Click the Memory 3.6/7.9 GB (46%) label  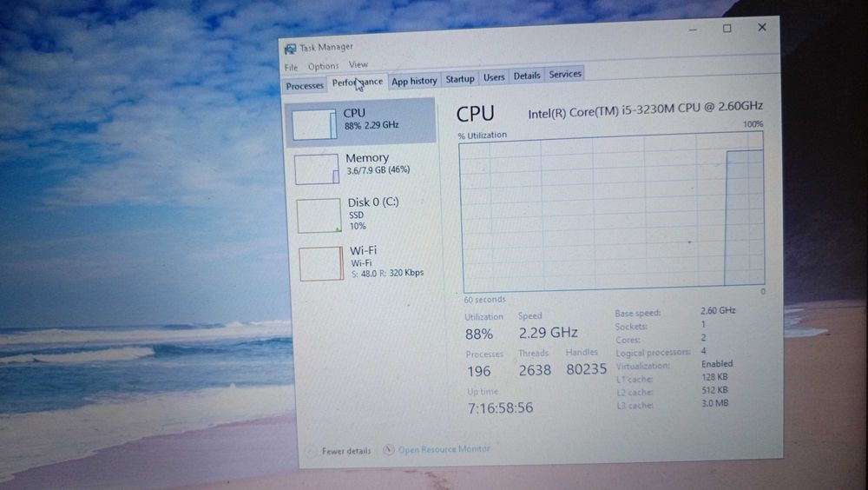tap(378, 163)
